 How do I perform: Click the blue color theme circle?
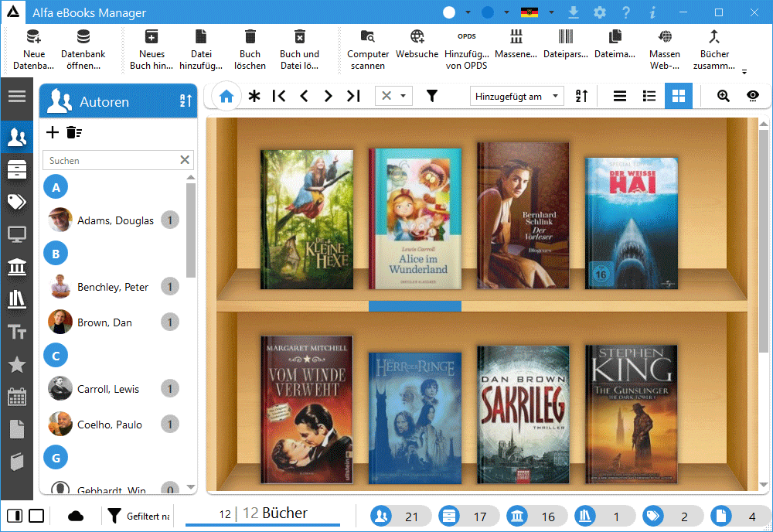(488, 12)
